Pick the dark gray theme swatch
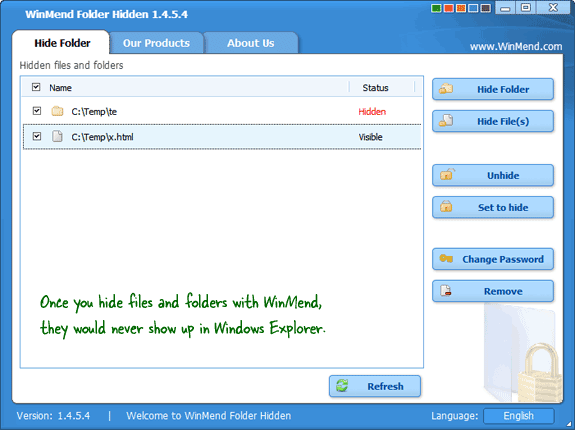Screen dimensions: 575x430 pos(486,8)
